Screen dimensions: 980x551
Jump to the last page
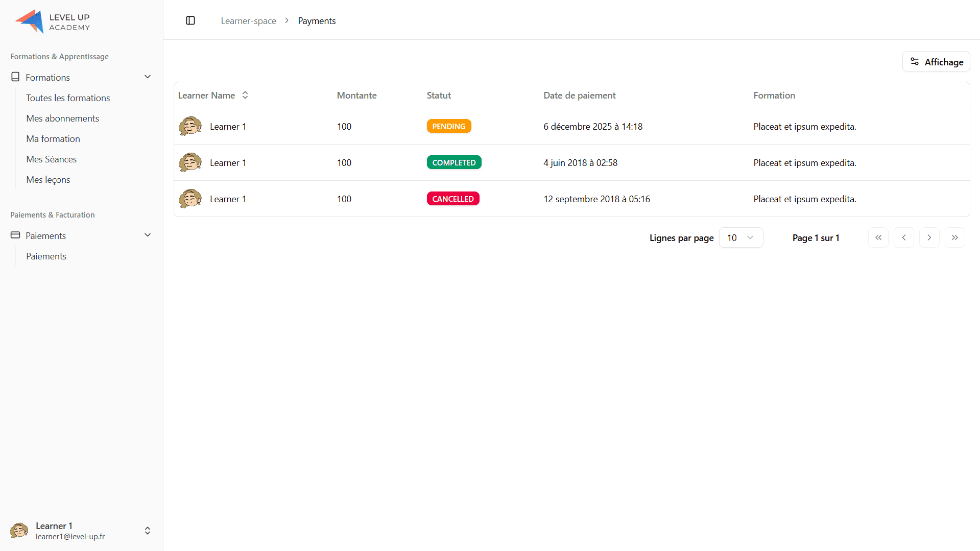[x=955, y=237]
